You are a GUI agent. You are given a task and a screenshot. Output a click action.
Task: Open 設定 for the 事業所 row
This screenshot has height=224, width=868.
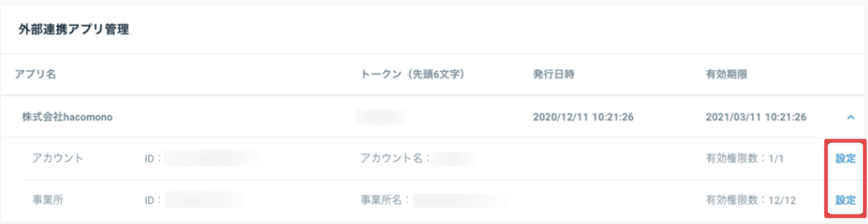[x=846, y=200]
